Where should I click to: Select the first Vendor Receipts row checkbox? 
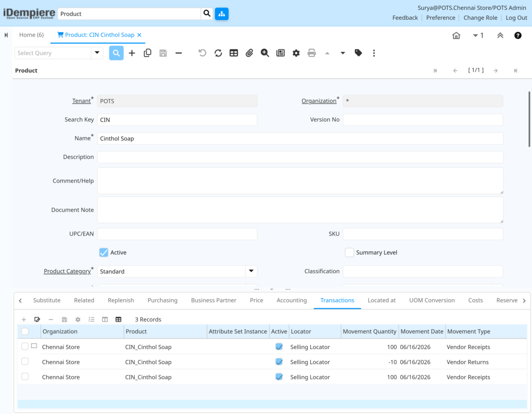click(25, 346)
